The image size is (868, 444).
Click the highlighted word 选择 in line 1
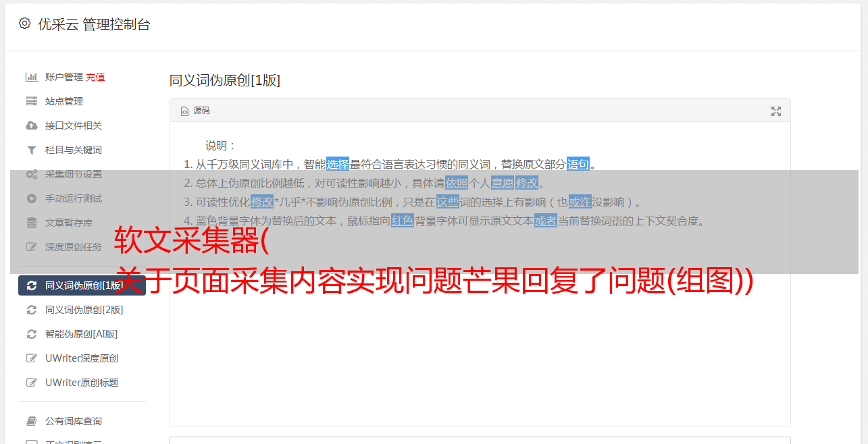[x=338, y=164]
